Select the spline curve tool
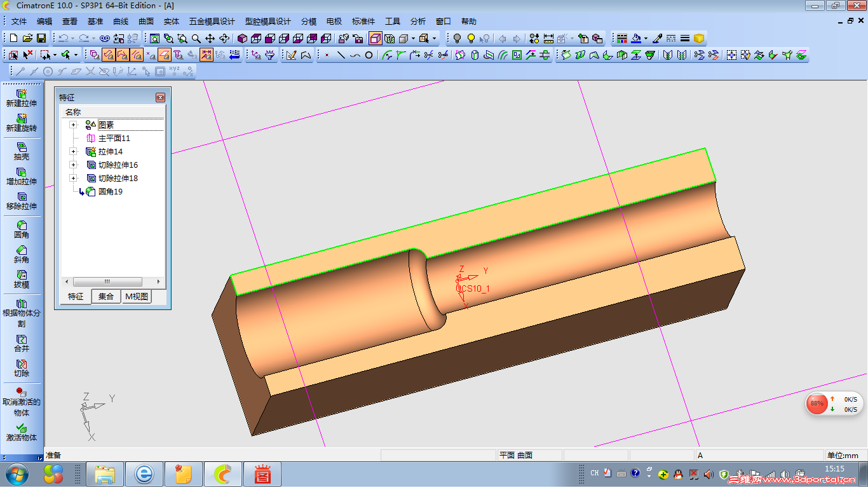This screenshot has width=868, height=488. [355, 55]
